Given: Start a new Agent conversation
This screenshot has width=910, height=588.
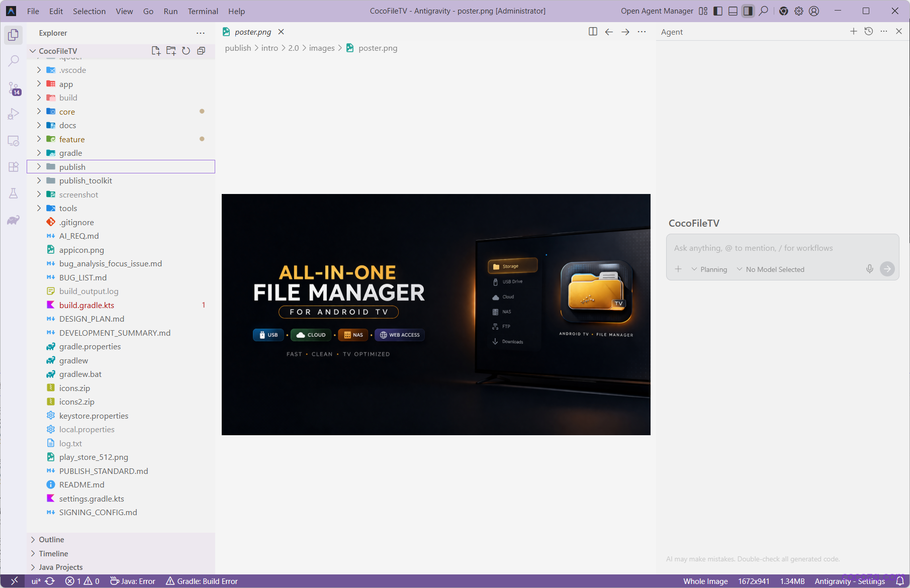Looking at the screenshot, I should coord(853,31).
